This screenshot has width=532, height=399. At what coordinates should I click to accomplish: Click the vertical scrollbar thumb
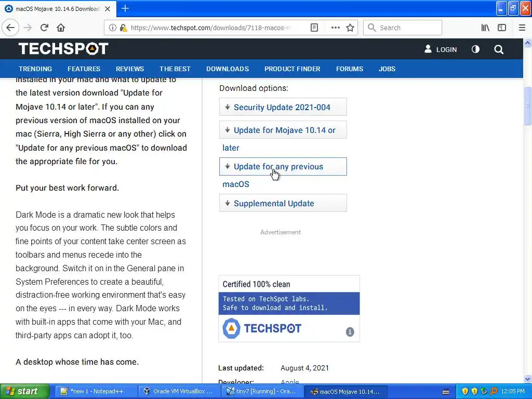pyautogui.click(x=527, y=106)
